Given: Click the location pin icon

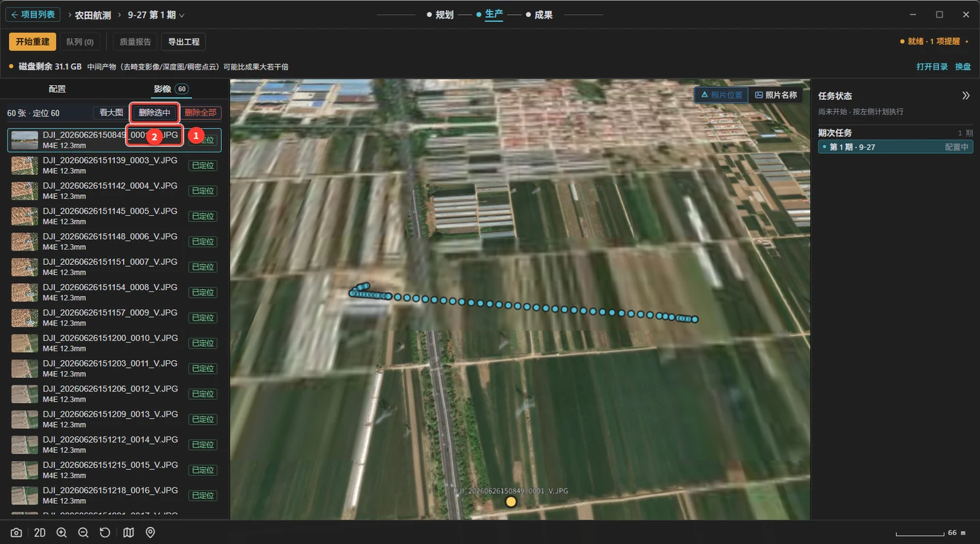Looking at the screenshot, I should (150, 532).
